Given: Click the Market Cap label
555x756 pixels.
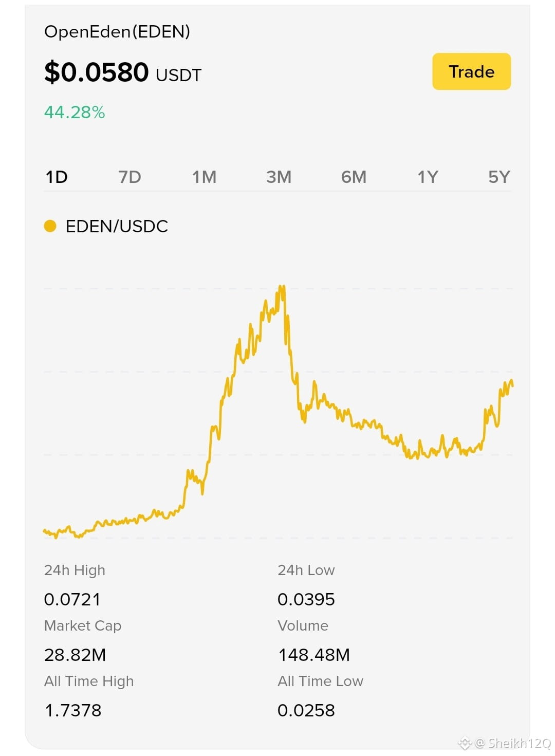Looking at the screenshot, I should (83, 625).
